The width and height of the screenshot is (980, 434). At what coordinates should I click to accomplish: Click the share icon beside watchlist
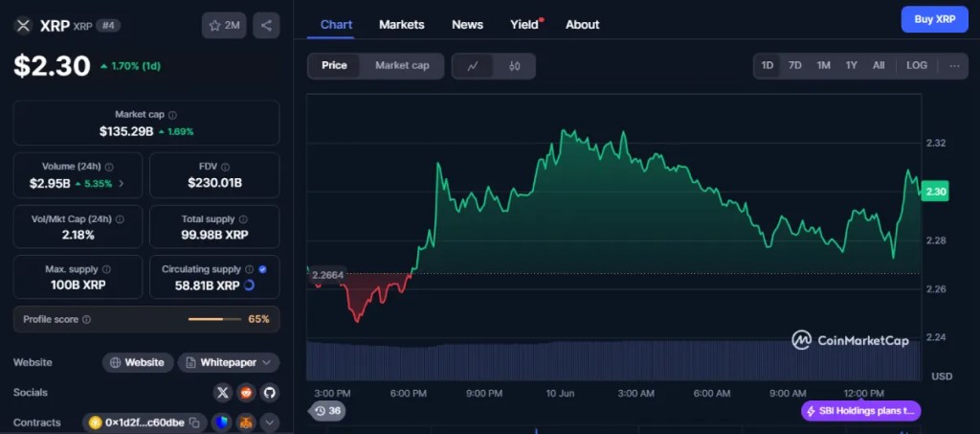[266, 26]
